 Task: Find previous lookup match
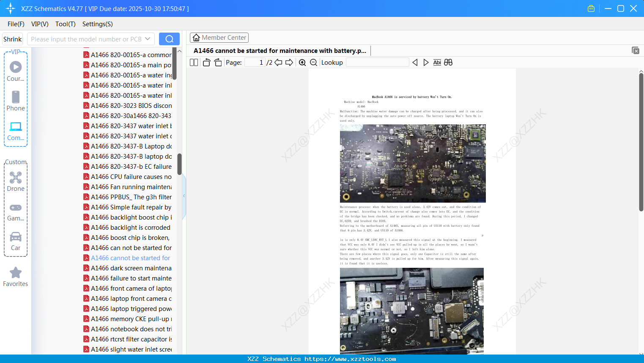click(415, 63)
